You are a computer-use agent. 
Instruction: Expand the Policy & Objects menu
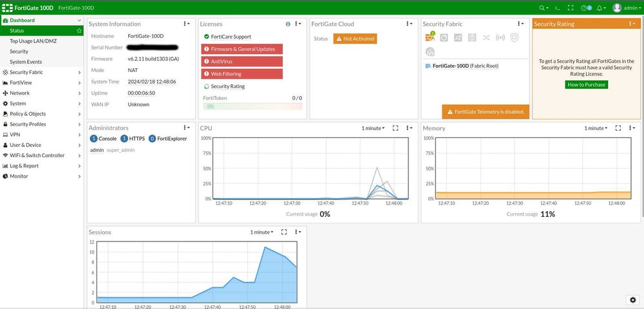pos(41,114)
